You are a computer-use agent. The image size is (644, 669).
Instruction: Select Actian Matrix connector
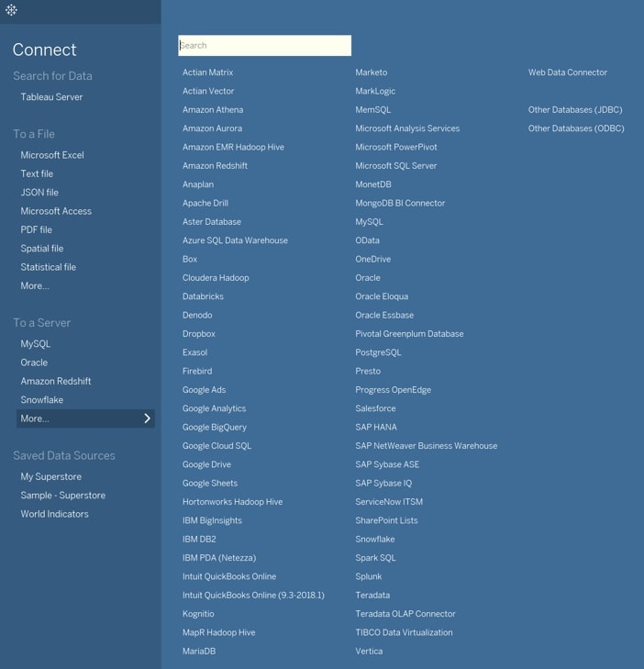207,72
